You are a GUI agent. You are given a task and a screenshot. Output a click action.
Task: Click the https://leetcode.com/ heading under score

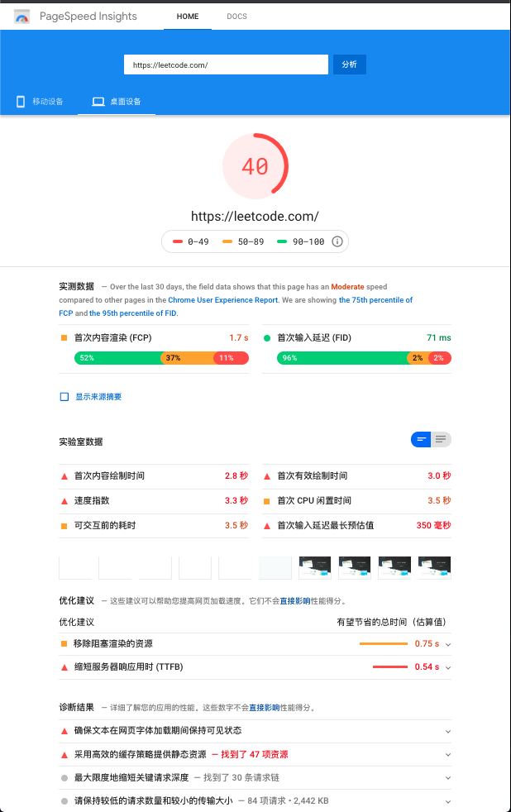coord(255,216)
